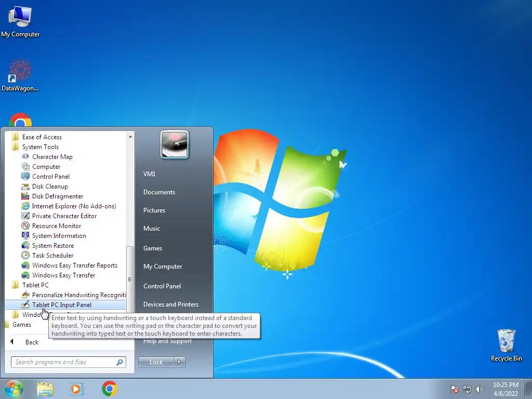
Task: Click the user account picture
Action: pos(174,144)
